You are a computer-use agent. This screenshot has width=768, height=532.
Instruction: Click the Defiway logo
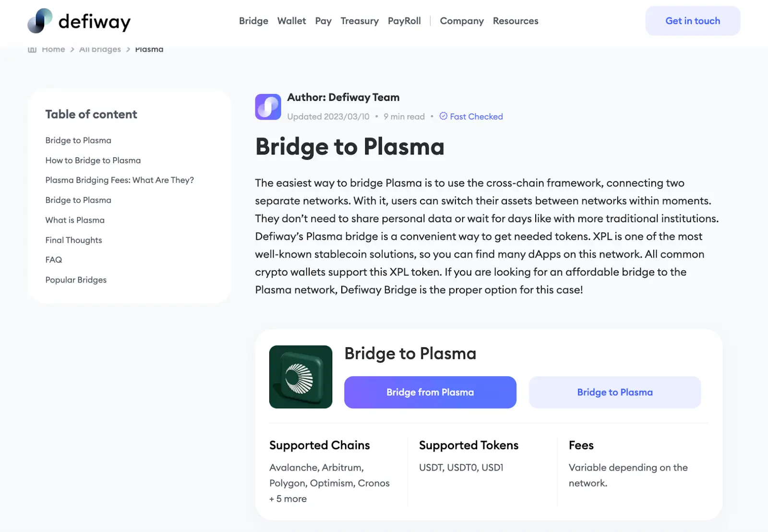(79, 21)
